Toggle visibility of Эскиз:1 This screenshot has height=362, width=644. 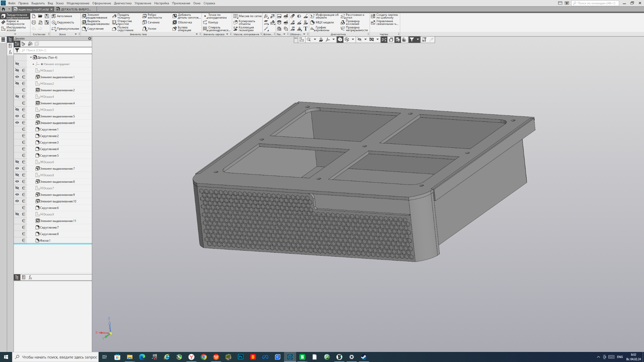click(x=17, y=70)
